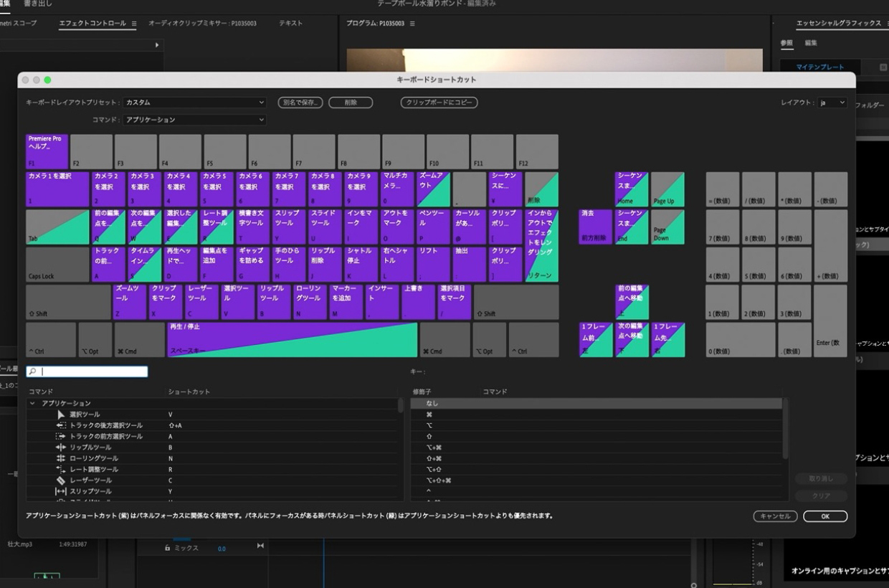Click the キャンセル button

tap(775, 516)
